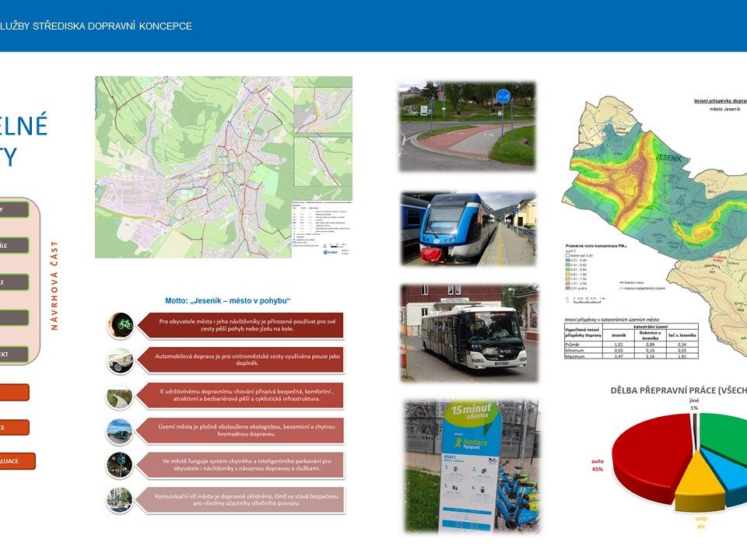Open the white city bus photo
This screenshot has height=560, width=747.
point(469,333)
